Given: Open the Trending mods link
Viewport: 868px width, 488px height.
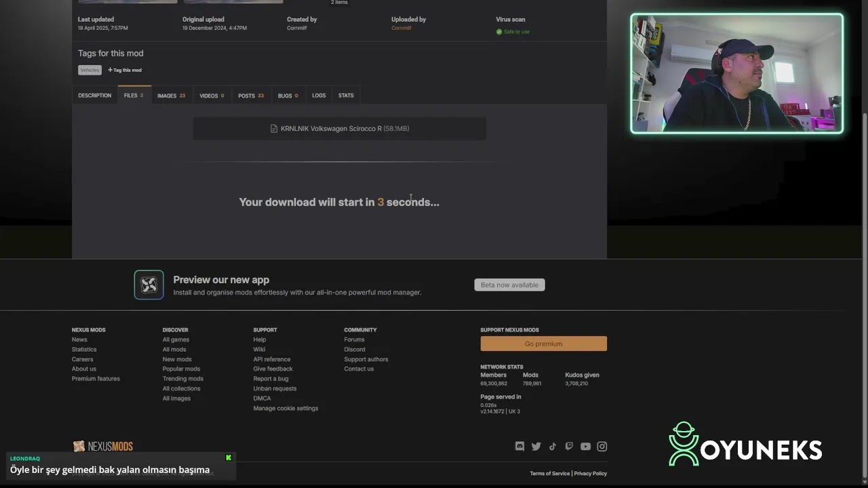Looking at the screenshot, I should click(x=183, y=379).
